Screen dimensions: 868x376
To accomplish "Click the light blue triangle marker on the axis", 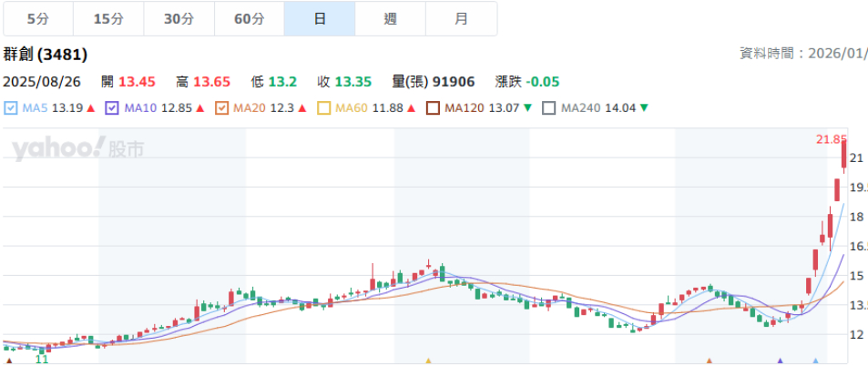I will click(815, 361).
